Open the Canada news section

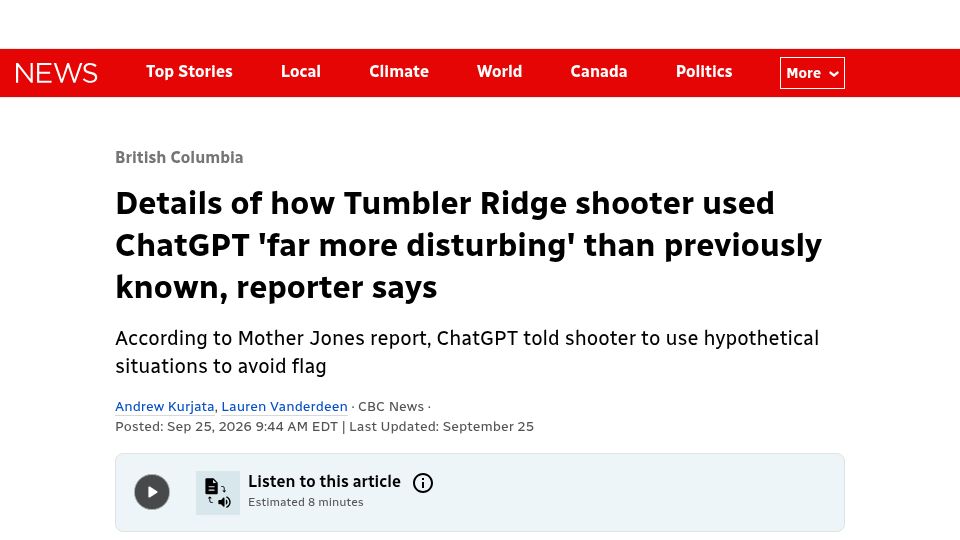(599, 72)
